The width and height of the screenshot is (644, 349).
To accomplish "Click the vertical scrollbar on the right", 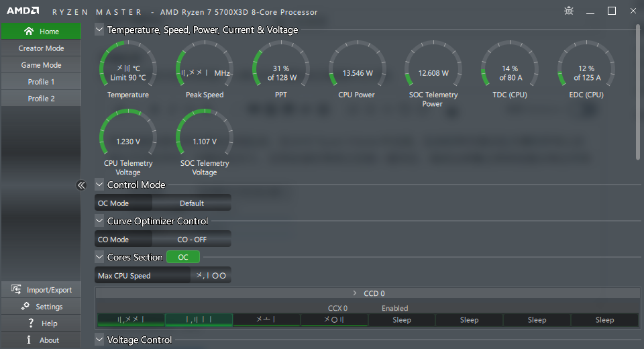I will [x=638, y=93].
